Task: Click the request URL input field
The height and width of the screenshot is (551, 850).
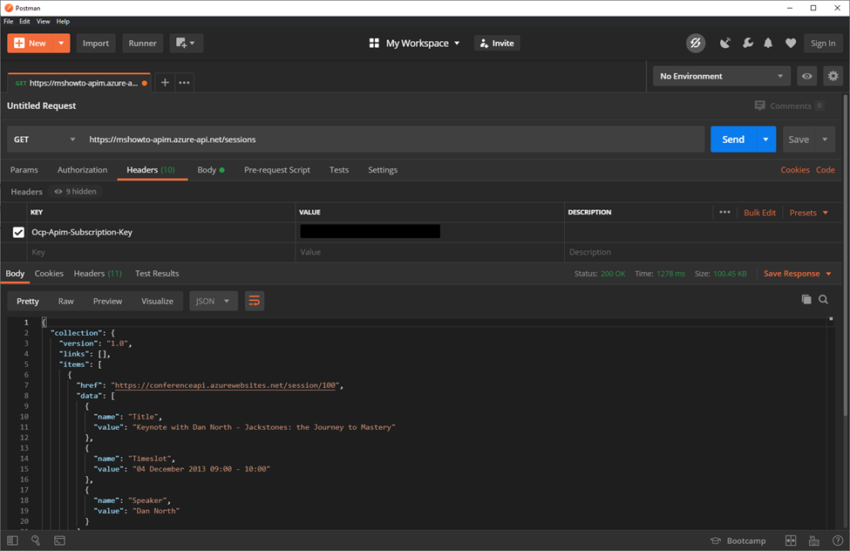Action: pos(390,140)
